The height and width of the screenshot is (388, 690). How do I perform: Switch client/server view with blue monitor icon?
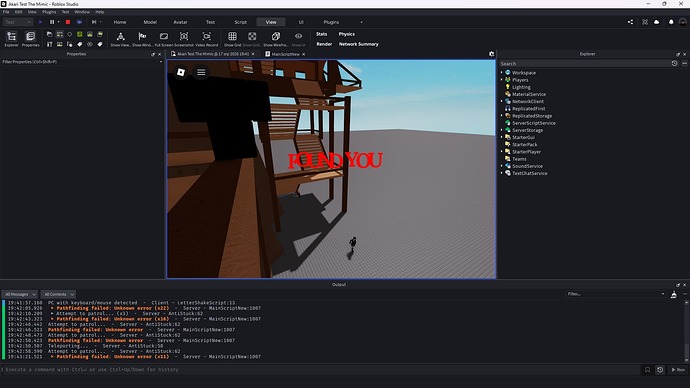tap(79, 22)
